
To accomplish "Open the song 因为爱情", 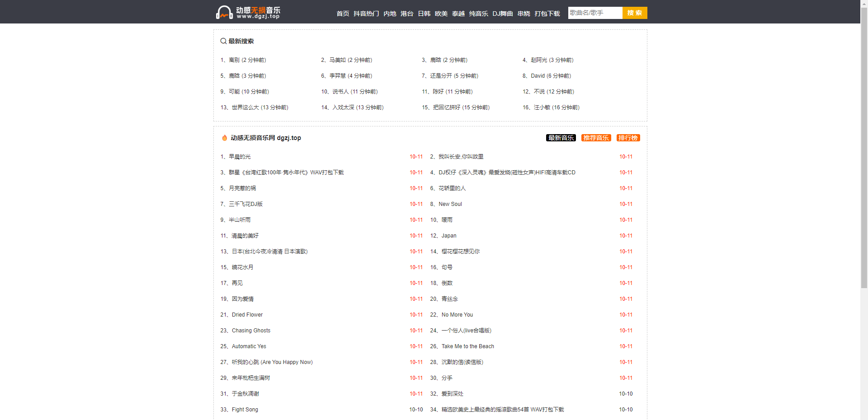I will click(x=243, y=299).
